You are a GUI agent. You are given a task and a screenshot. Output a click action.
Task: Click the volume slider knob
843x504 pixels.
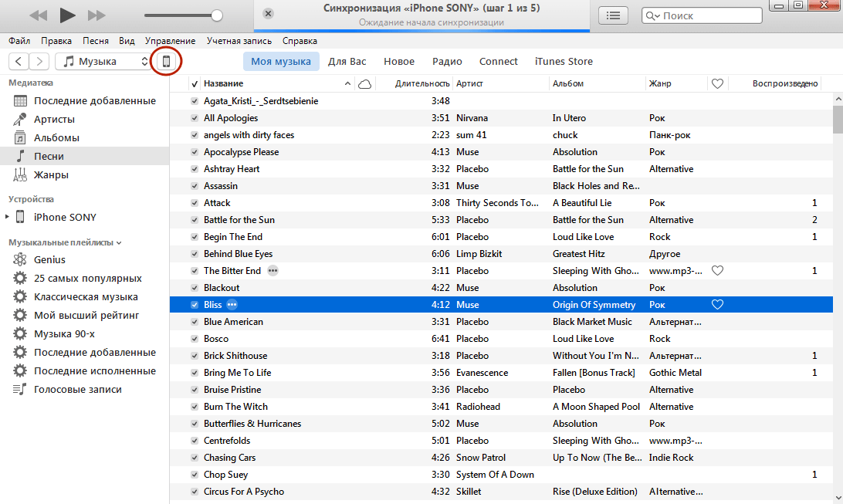point(217,15)
